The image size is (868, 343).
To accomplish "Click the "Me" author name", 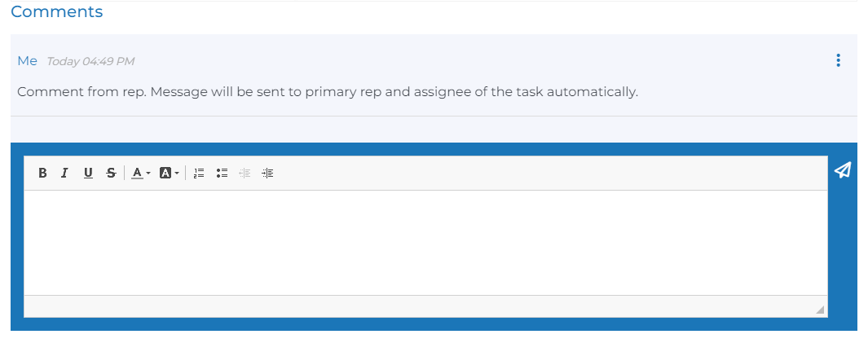I will click(x=27, y=61).
